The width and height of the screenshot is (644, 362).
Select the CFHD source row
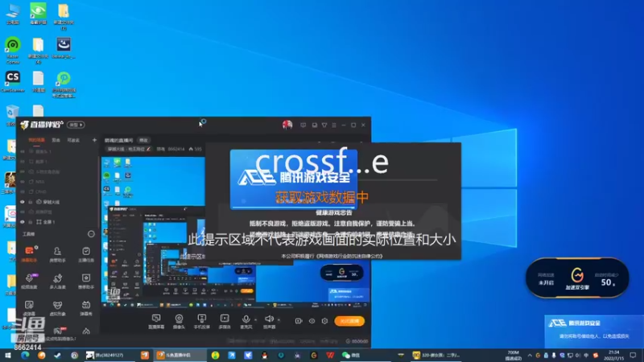[59, 191]
